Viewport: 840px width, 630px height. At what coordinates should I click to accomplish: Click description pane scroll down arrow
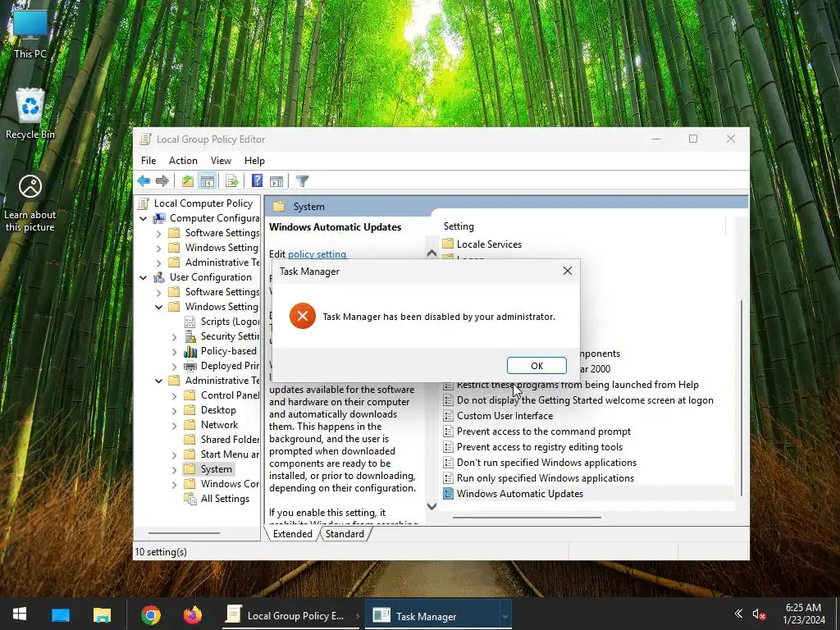click(431, 505)
